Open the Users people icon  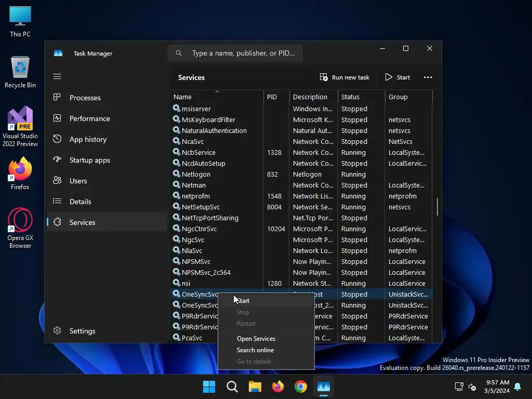tap(57, 180)
